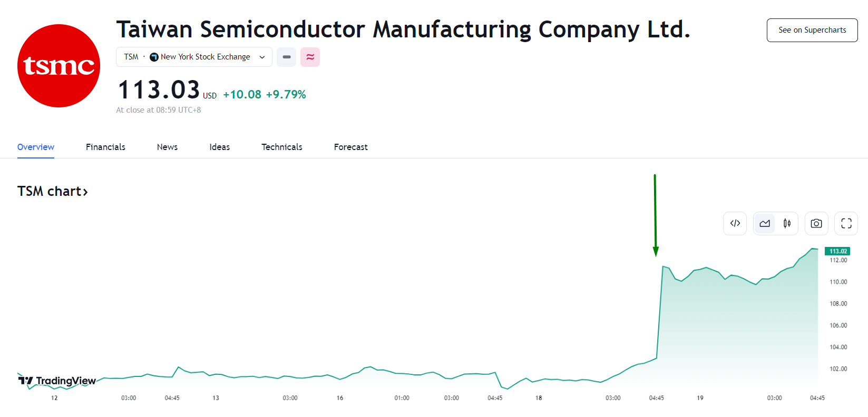Expand the TSM chart heading arrow
Viewport: 868px width, 417px height.
(85, 192)
